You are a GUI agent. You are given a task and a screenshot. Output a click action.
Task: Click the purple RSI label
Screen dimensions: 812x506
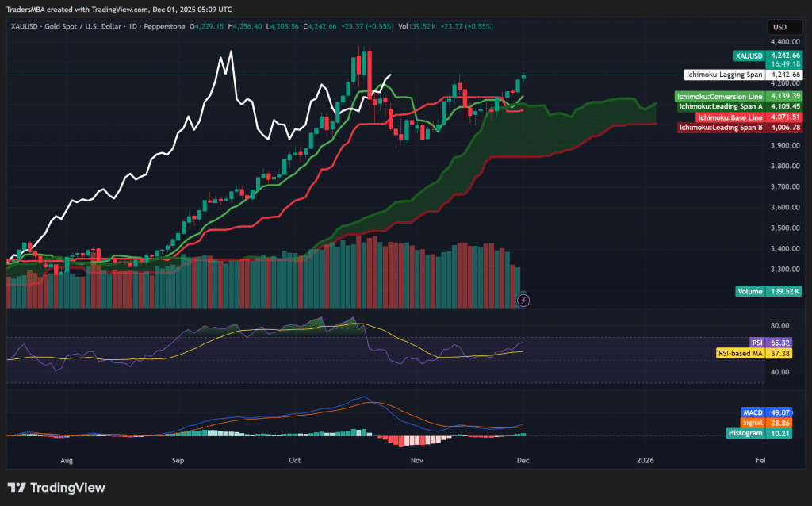(x=756, y=343)
